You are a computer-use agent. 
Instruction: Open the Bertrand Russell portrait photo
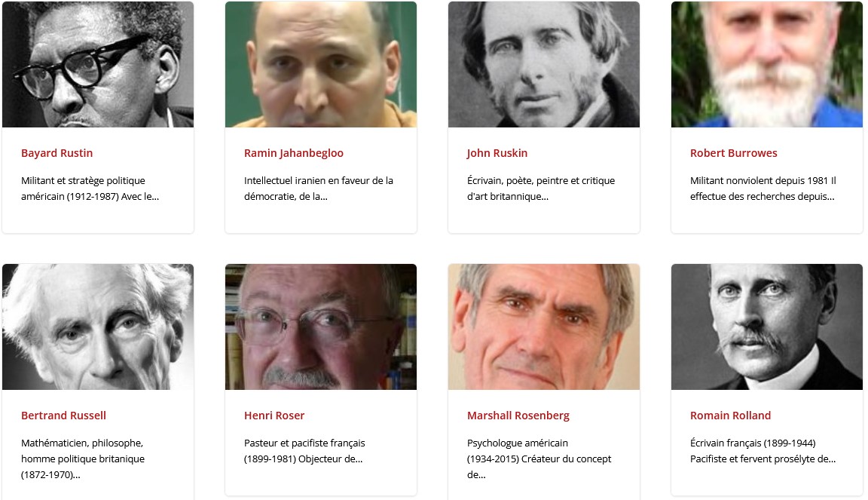click(x=98, y=327)
